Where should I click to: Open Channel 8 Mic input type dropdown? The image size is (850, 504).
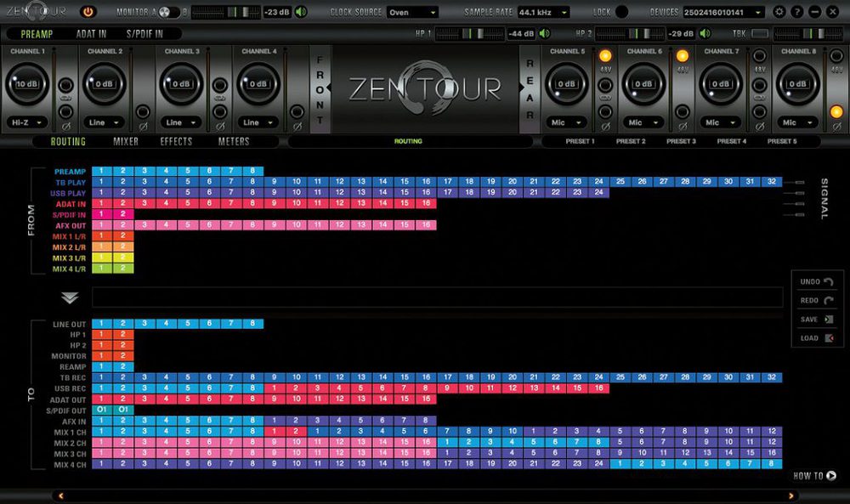[x=797, y=122]
